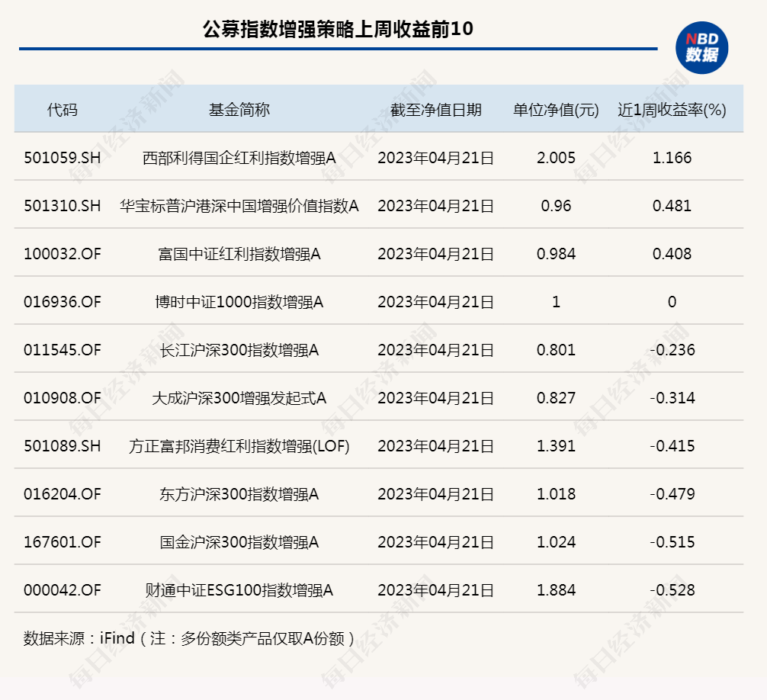Click the date in the 016936.OF row
Viewport: 767px width, 700px height.
point(436,302)
